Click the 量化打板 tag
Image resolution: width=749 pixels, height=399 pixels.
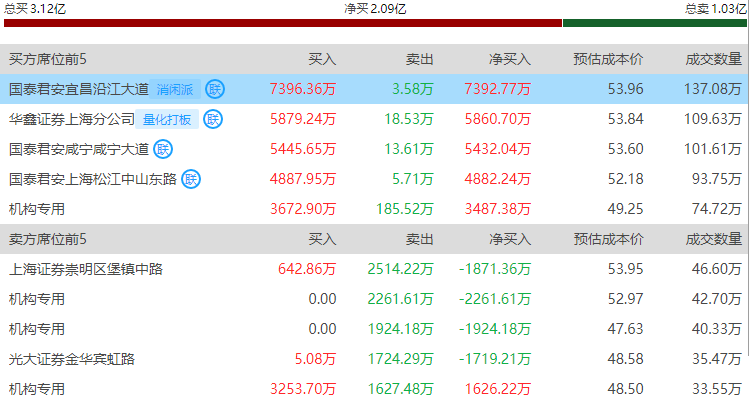point(167,119)
